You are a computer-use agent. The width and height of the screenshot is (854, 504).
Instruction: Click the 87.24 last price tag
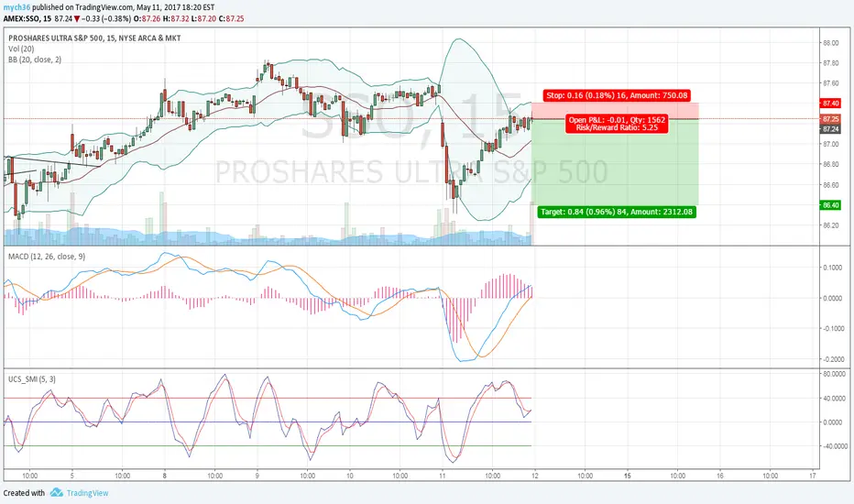830,129
